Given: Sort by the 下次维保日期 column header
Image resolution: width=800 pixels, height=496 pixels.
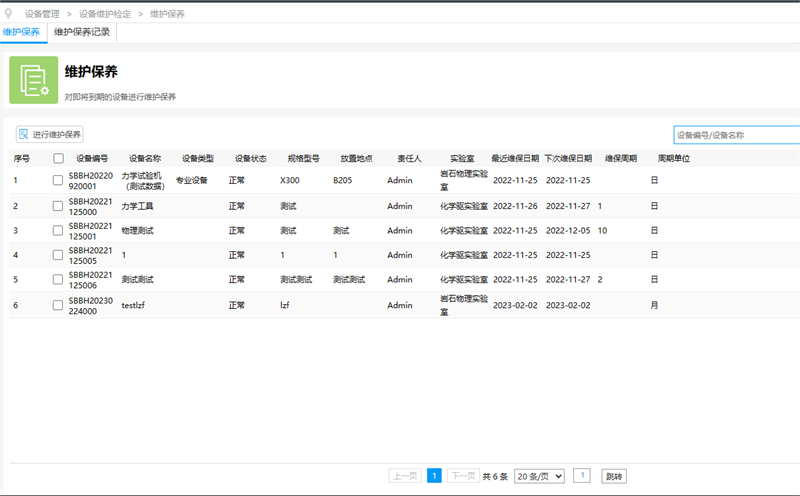Looking at the screenshot, I should click(568, 158).
